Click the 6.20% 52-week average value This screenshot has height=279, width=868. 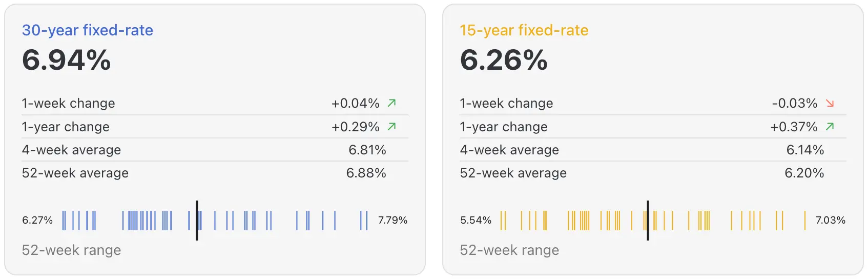click(x=804, y=173)
